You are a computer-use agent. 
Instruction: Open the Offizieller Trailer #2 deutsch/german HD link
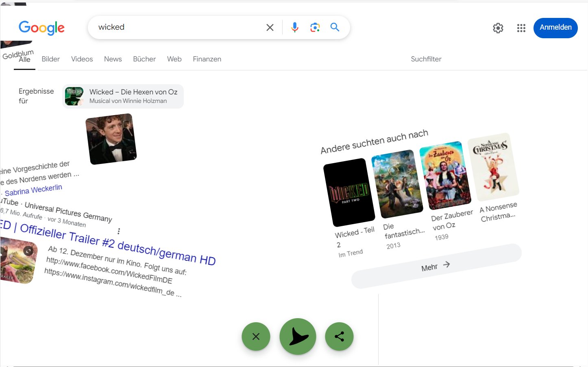tap(118, 245)
